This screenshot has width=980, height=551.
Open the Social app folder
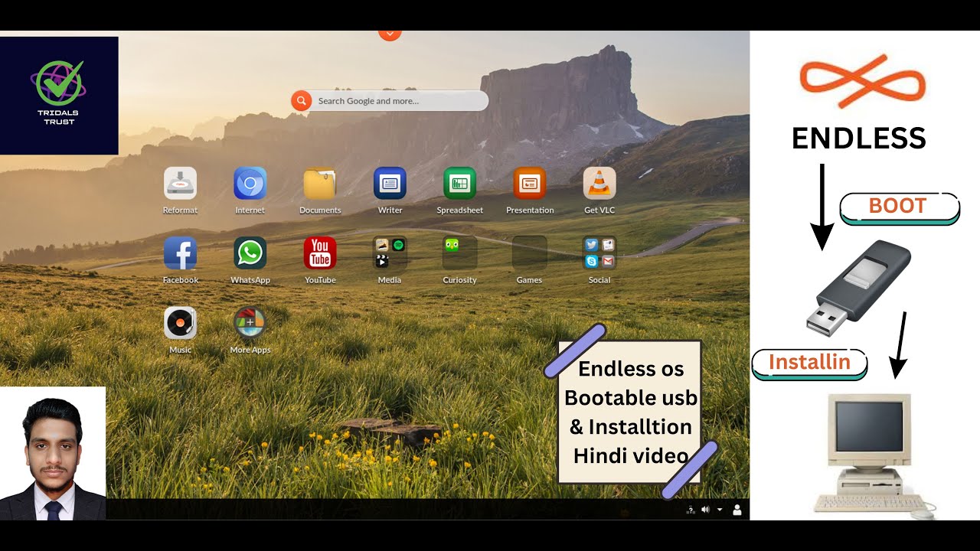pos(599,253)
